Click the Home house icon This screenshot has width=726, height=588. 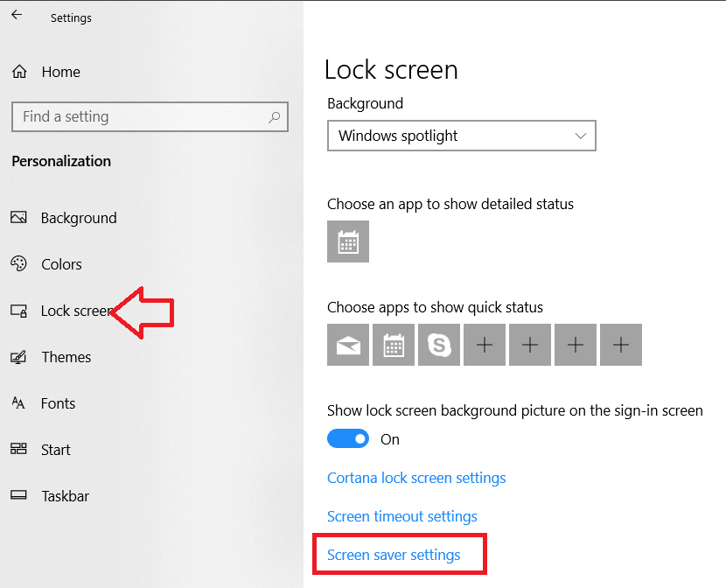tap(19, 71)
